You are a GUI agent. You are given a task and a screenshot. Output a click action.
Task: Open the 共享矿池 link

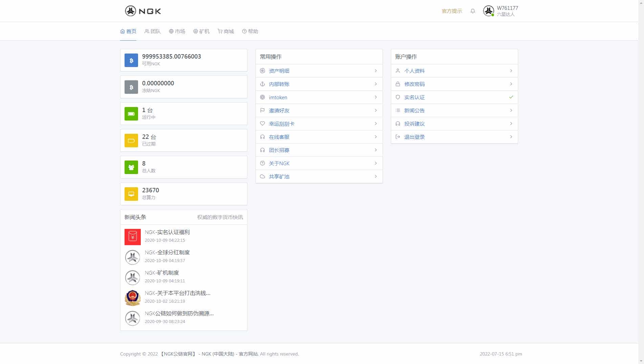(279, 176)
